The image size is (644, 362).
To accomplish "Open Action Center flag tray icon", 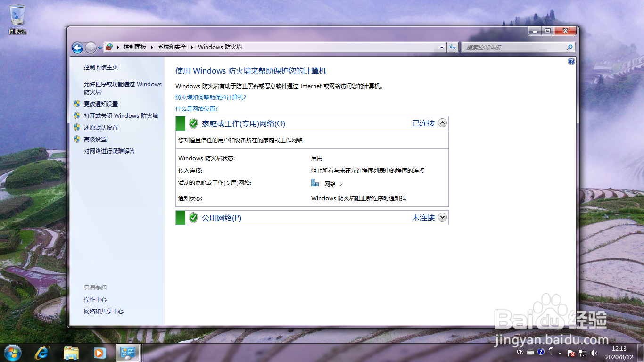I will (x=571, y=353).
